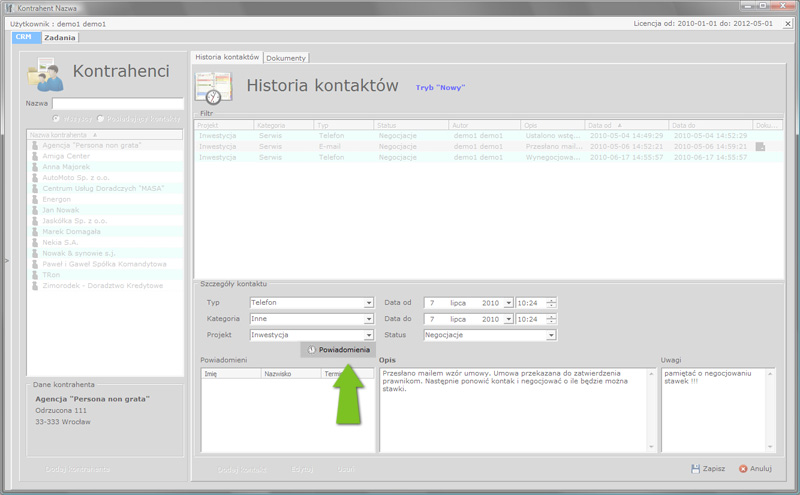The image size is (800, 495).
Task: Sort by the Data do column
Action: 711,125
